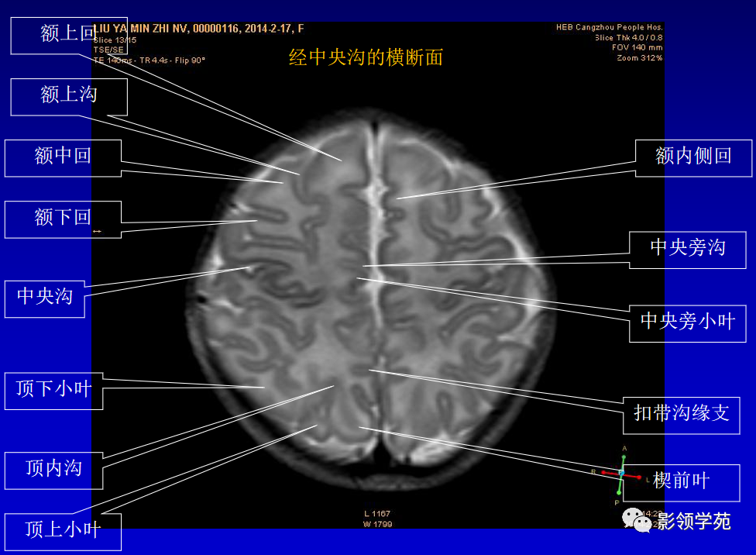Click HEB Cangzhou People Hos. text
The height and width of the screenshot is (555, 756).
[610, 27]
